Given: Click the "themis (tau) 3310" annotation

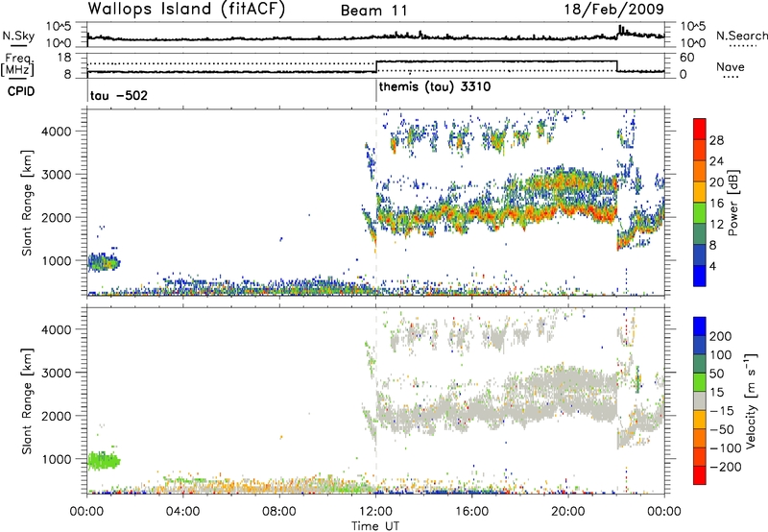Looking at the screenshot, I should click(435, 87).
